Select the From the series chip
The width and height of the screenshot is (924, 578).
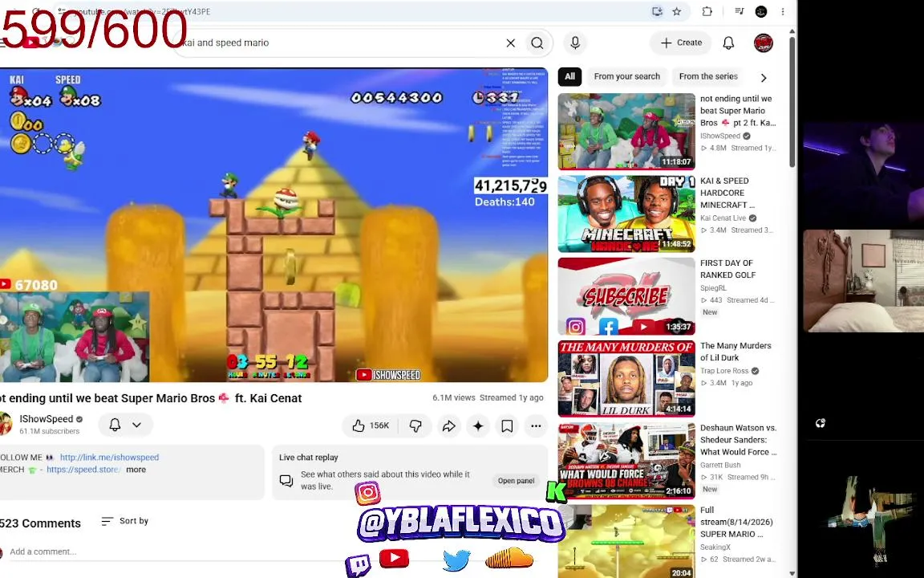(707, 76)
